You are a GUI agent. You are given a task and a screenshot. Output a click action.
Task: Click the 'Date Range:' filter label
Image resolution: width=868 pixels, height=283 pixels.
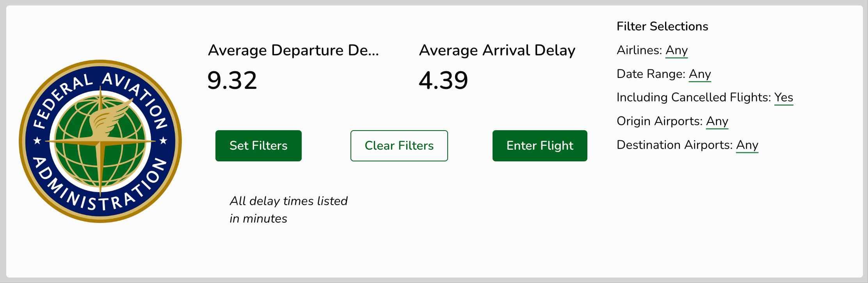(x=651, y=74)
